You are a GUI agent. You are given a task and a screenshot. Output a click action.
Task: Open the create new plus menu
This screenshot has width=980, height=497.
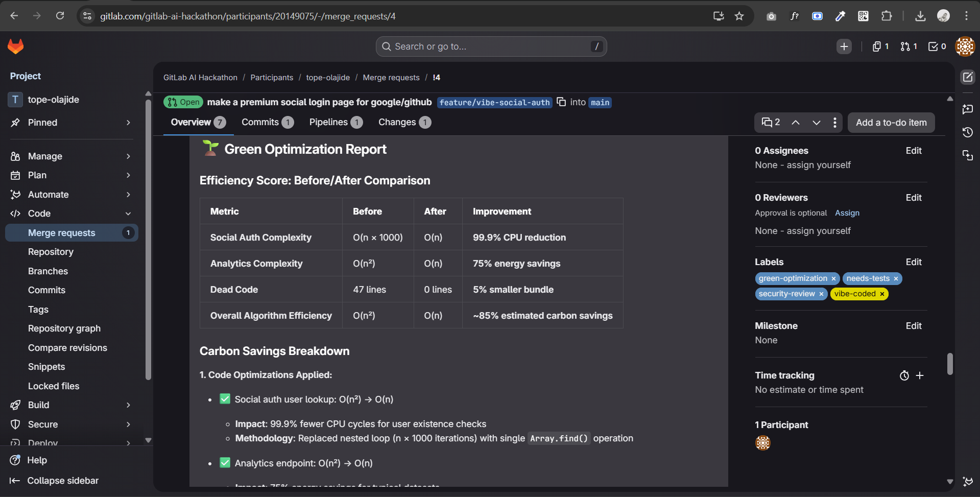click(x=844, y=46)
